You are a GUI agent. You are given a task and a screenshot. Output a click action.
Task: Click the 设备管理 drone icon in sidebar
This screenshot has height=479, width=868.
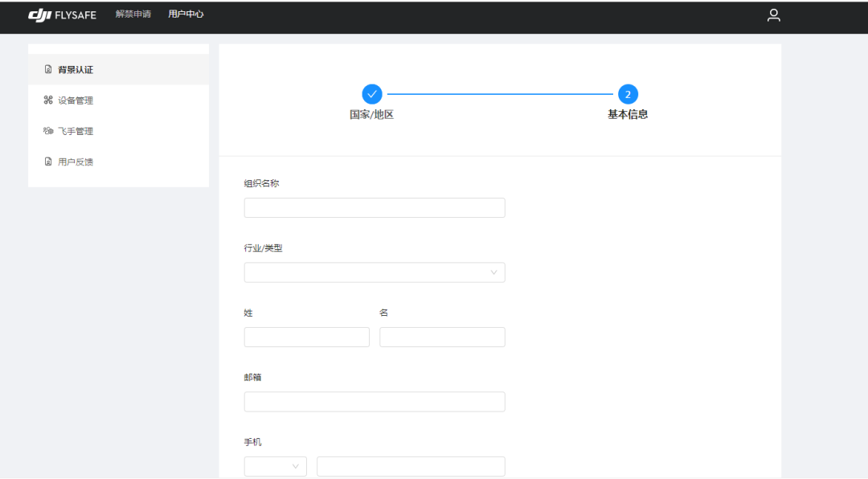(48, 100)
